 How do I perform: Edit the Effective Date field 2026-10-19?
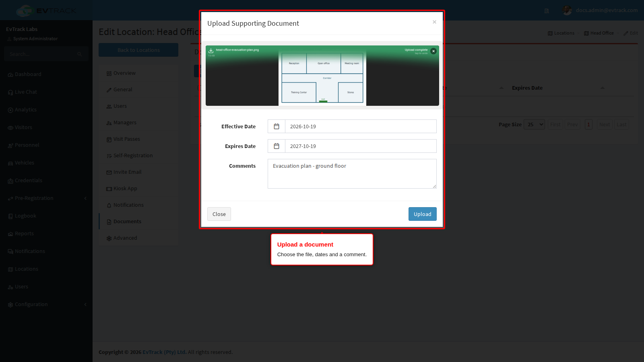click(361, 126)
